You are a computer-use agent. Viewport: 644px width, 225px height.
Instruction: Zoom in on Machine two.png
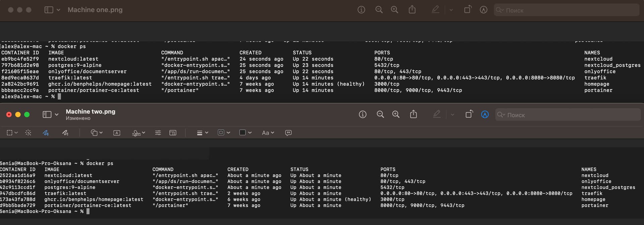coord(396,115)
